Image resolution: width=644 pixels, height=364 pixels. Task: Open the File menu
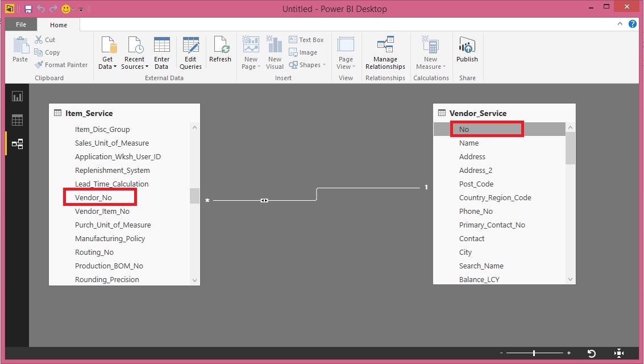pyautogui.click(x=20, y=24)
